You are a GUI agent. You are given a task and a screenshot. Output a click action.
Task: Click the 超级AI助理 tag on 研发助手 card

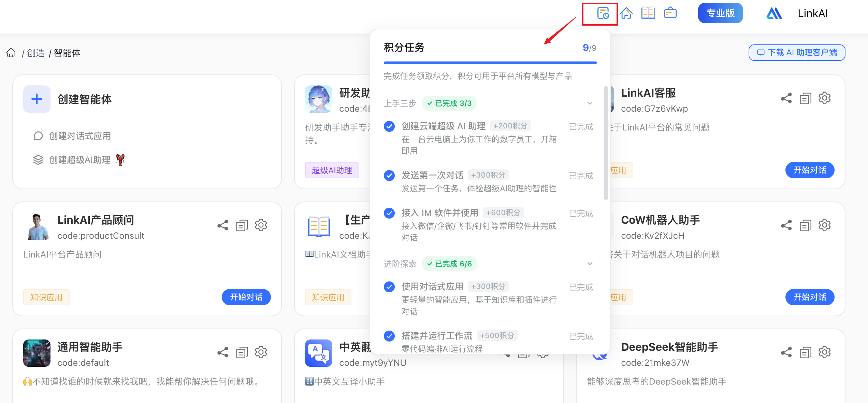coord(332,170)
